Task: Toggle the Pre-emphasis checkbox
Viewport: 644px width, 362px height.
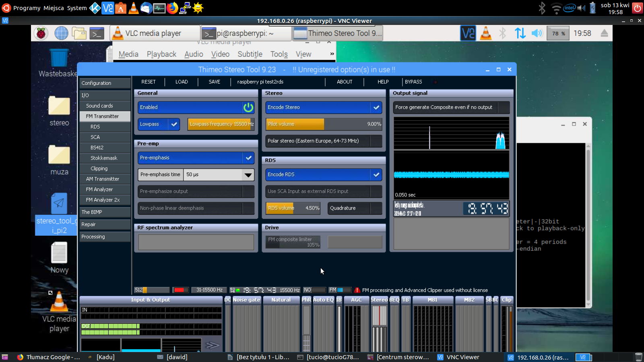Action: click(249, 158)
